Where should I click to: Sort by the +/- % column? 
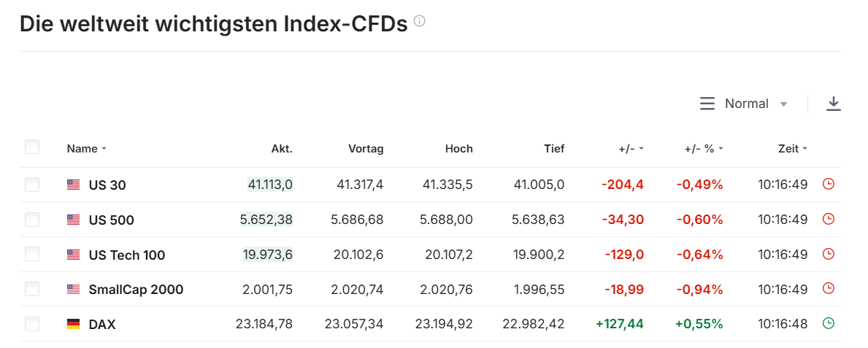click(704, 149)
